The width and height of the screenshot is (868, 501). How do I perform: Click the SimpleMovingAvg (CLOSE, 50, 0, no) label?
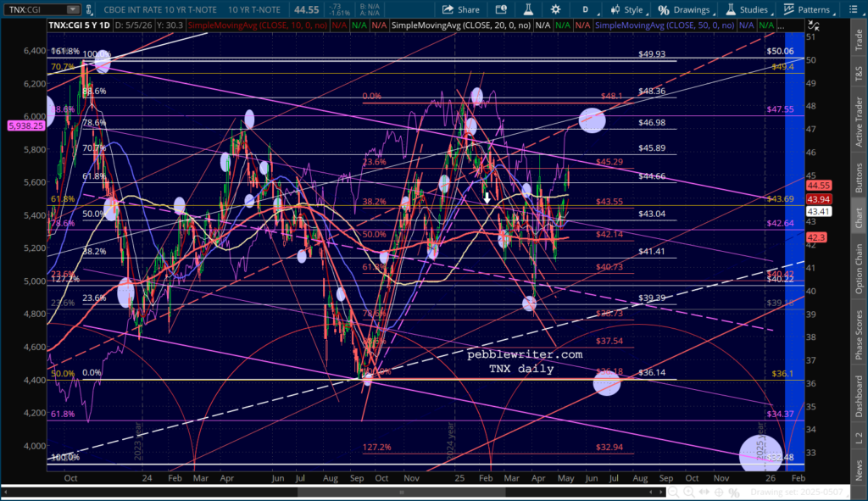(665, 25)
